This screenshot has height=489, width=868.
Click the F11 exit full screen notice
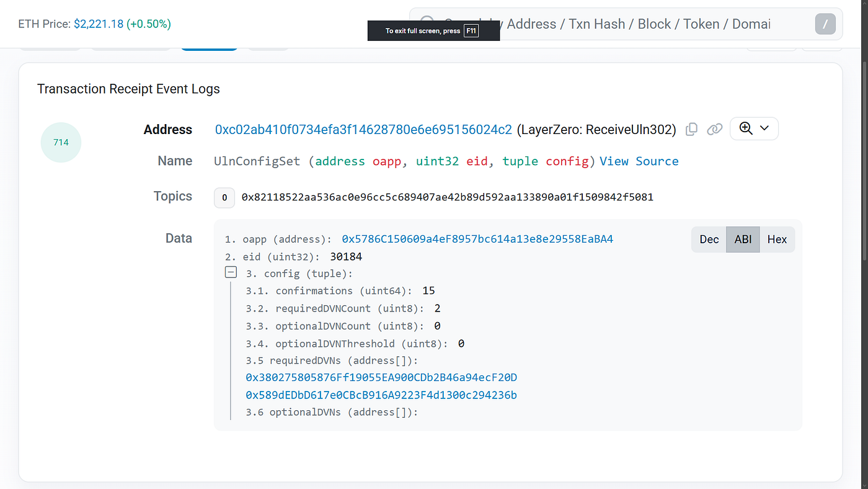[x=433, y=31]
